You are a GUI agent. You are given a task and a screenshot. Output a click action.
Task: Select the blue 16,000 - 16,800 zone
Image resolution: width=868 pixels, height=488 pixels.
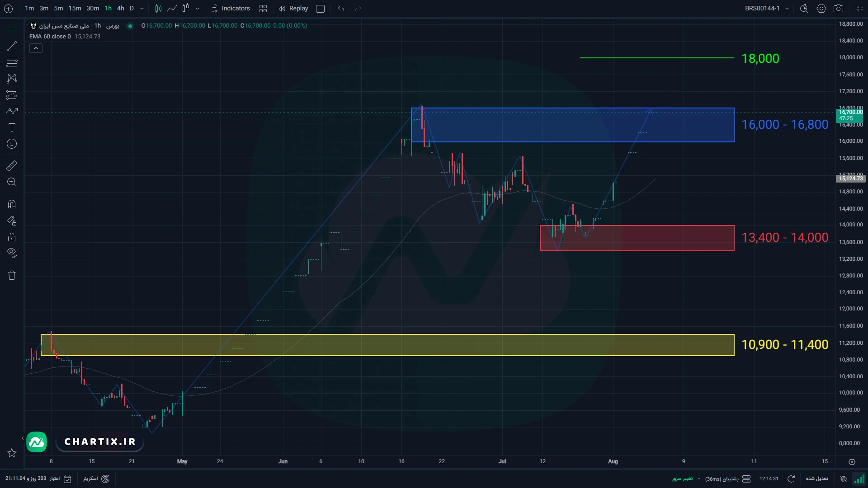click(572, 125)
